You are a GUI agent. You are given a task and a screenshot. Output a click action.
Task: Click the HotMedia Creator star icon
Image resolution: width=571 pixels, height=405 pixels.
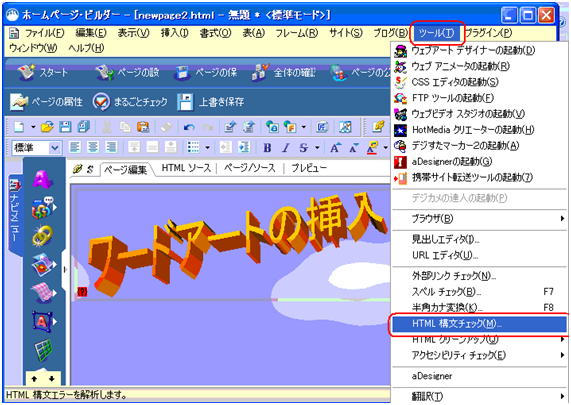click(x=401, y=130)
